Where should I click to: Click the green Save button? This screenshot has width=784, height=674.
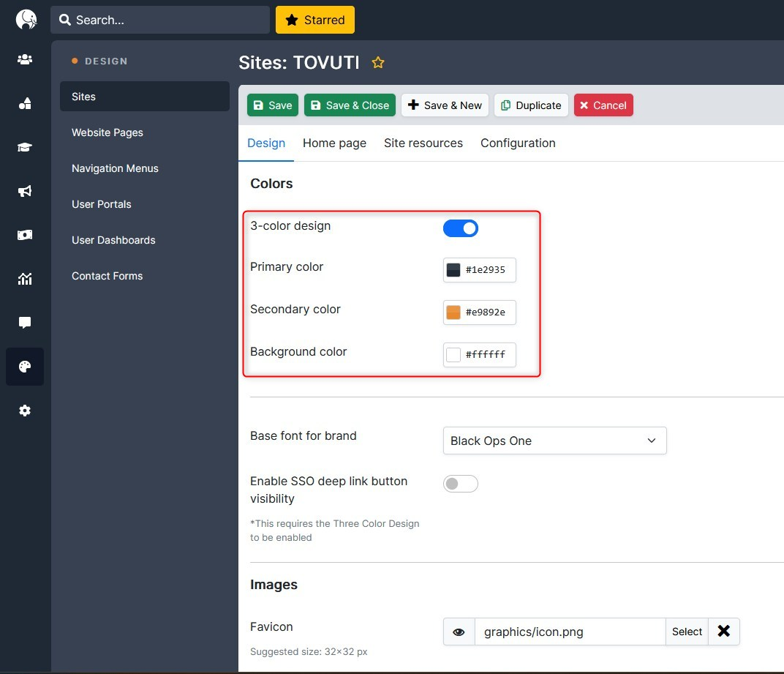[273, 105]
